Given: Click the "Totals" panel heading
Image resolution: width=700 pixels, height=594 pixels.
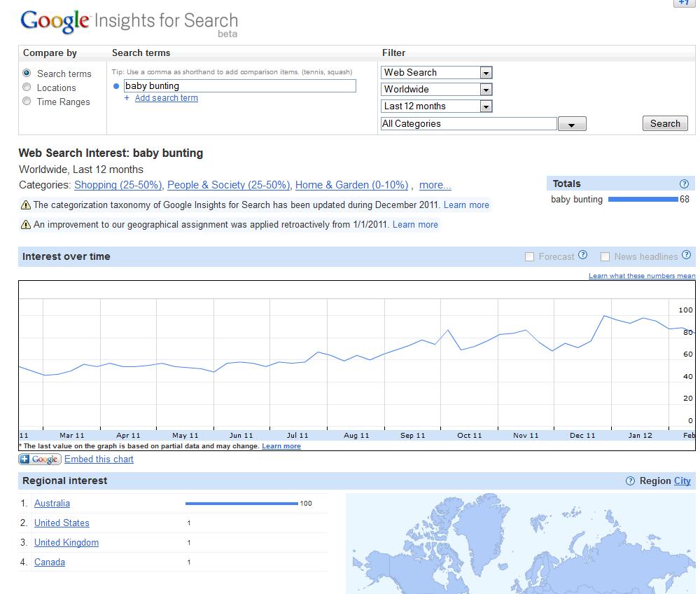Looking at the screenshot, I should point(566,184).
